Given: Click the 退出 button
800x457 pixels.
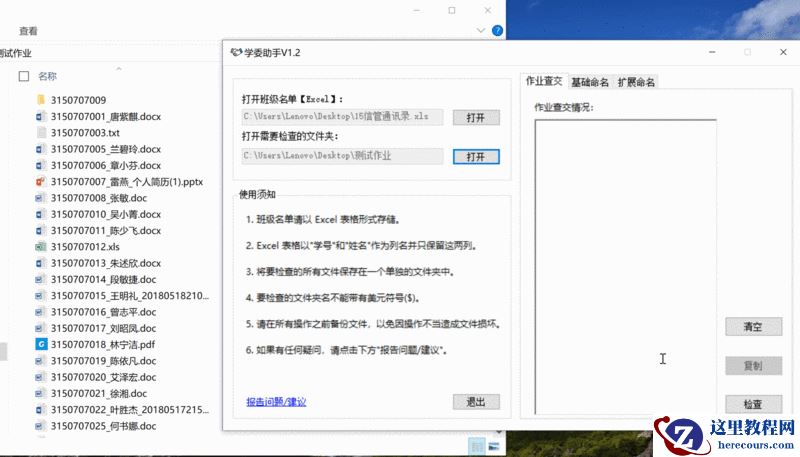Looking at the screenshot, I should 476,402.
